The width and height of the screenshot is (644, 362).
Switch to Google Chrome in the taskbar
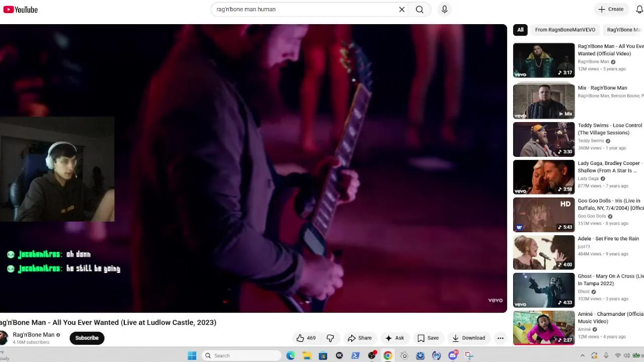tap(388, 355)
